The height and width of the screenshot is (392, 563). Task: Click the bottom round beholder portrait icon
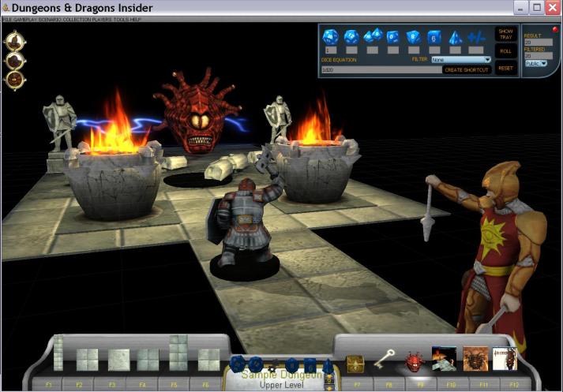15,80
